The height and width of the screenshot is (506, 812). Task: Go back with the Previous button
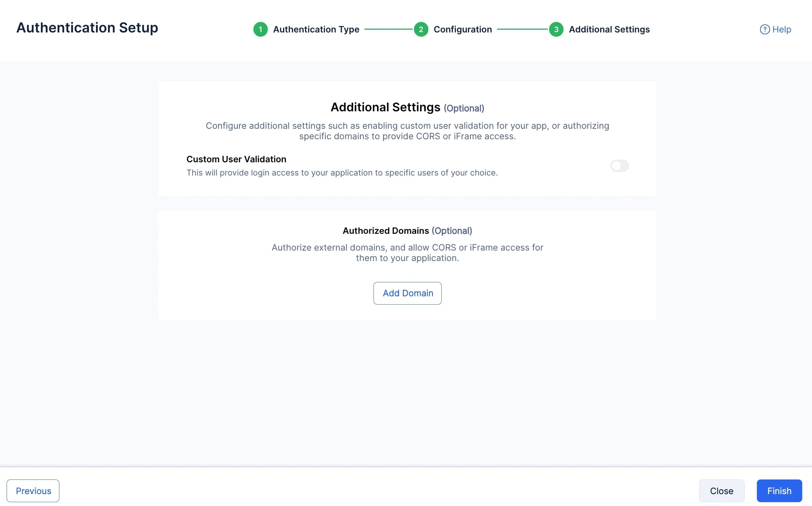tap(33, 491)
